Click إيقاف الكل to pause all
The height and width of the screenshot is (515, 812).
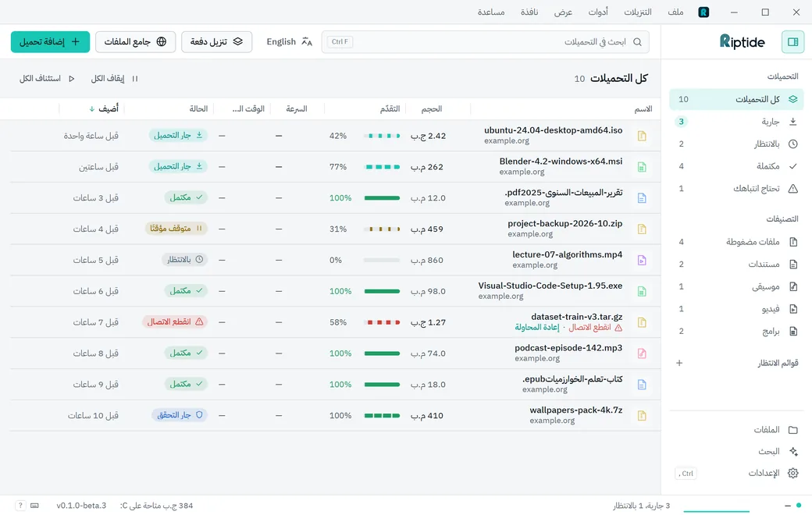(x=115, y=79)
